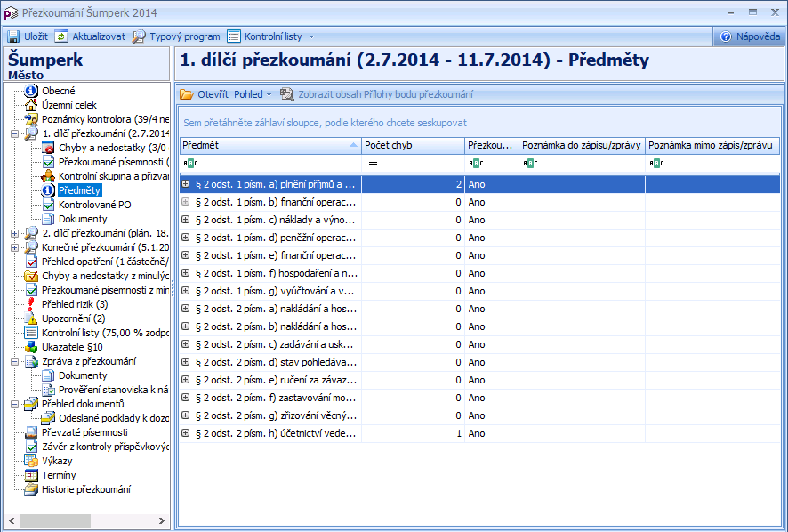Expand row 2 písm. c) zadávání
The height and width of the screenshot is (532, 788).
pos(186,344)
